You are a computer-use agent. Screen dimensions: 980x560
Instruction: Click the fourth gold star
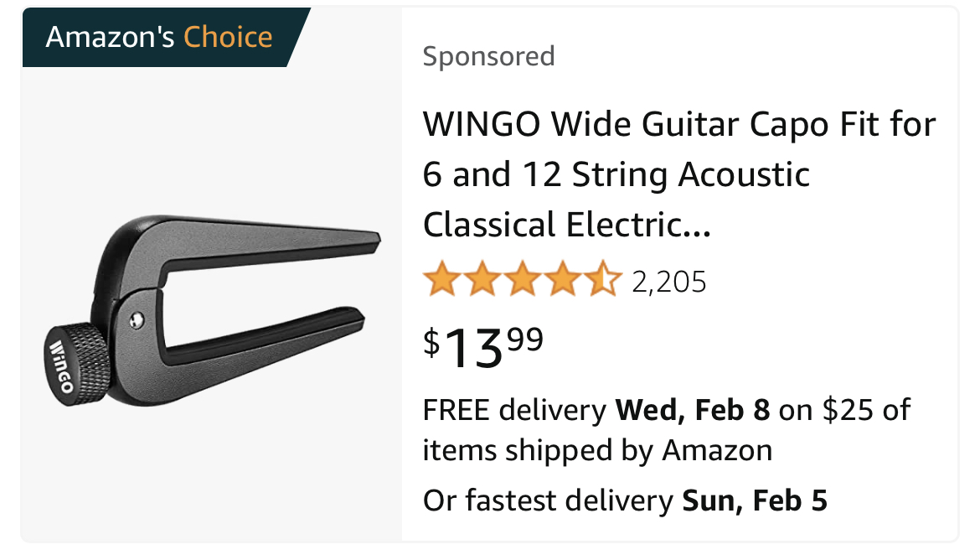coord(563,280)
